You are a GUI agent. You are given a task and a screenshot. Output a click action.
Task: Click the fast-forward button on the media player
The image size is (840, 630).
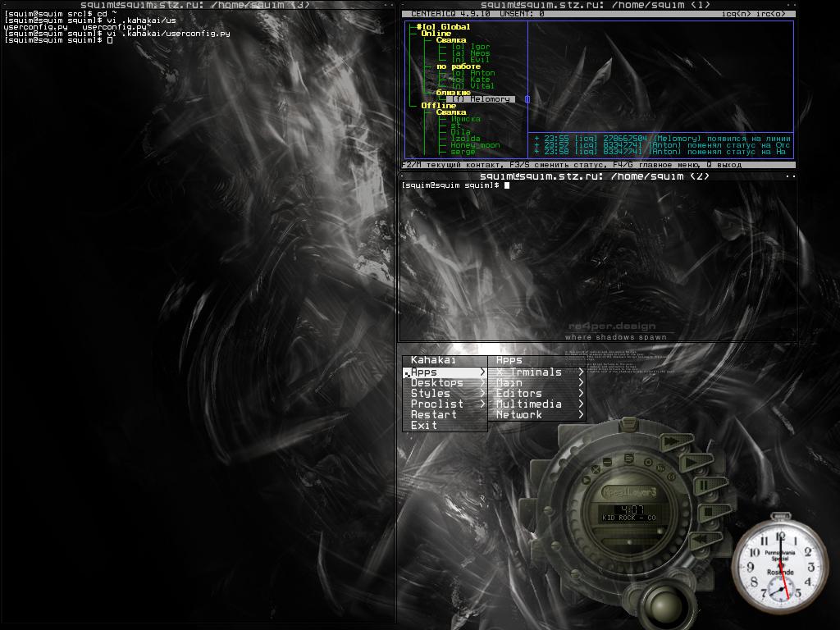677,442
